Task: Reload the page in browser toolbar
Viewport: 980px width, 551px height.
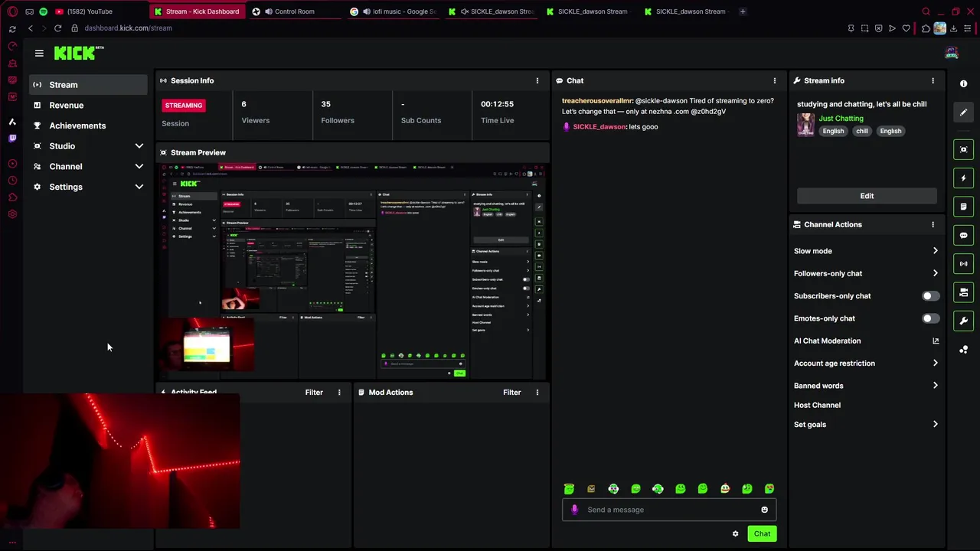Action: click(57, 28)
